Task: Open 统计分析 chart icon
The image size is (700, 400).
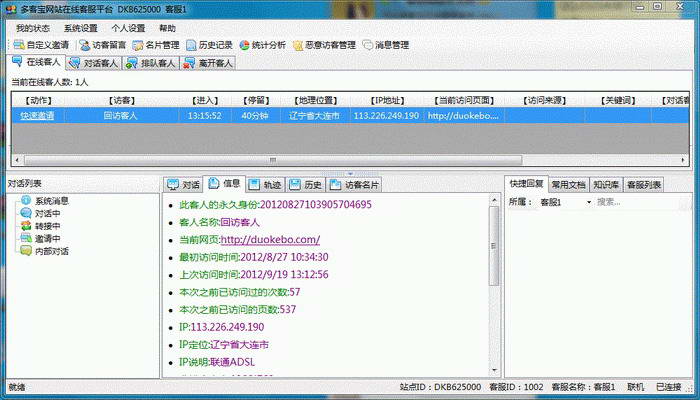Action: pos(244,45)
